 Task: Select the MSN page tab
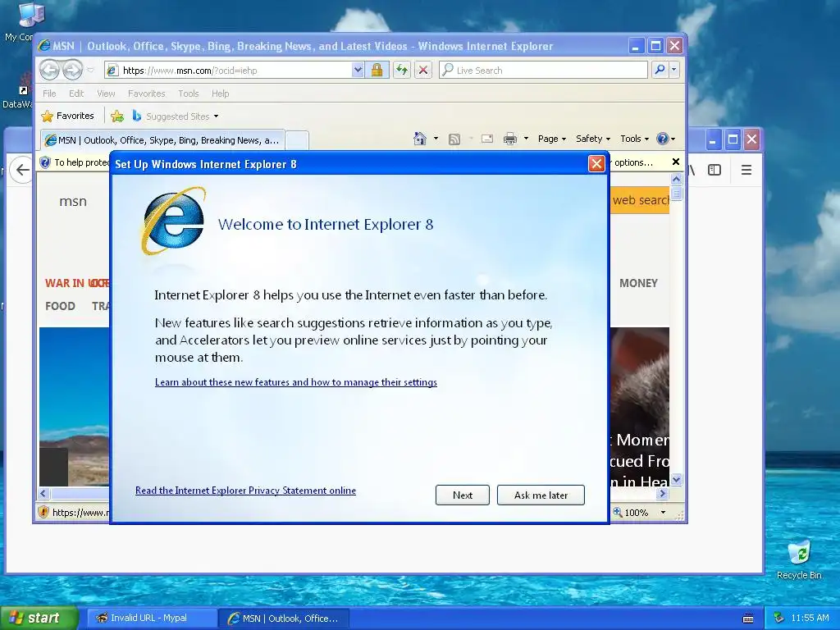(162, 140)
